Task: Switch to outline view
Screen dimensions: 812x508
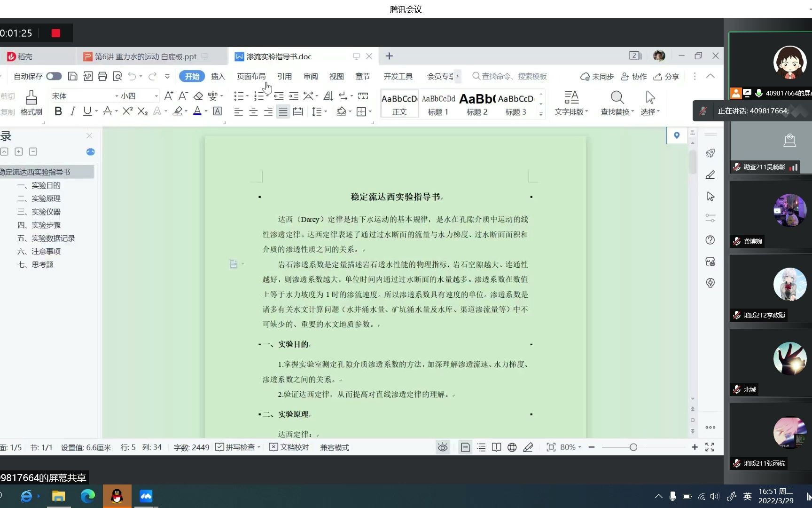Action: coord(481,447)
